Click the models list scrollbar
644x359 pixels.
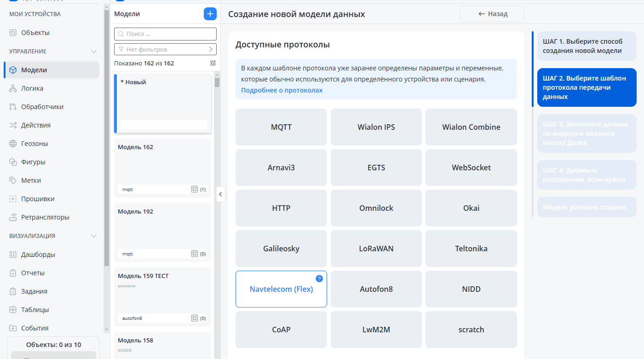[217, 82]
